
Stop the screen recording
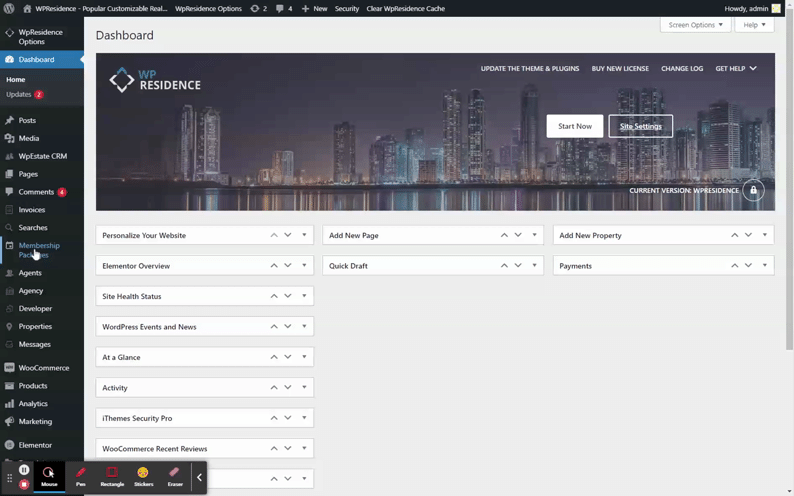click(24, 485)
